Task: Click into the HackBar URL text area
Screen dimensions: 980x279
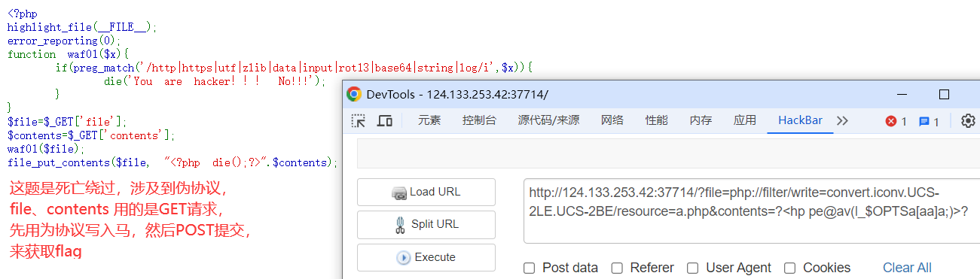Action: [x=752, y=211]
